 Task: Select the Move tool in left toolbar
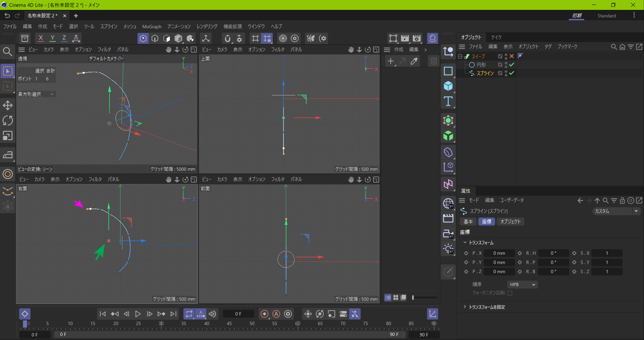[8, 105]
